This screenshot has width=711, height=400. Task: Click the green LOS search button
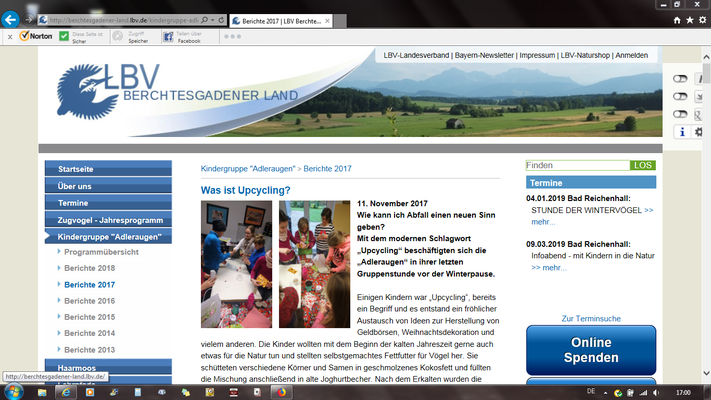coord(643,165)
